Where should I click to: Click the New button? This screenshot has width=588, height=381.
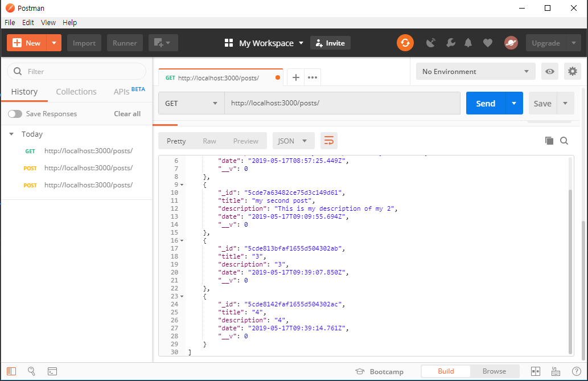click(26, 43)
